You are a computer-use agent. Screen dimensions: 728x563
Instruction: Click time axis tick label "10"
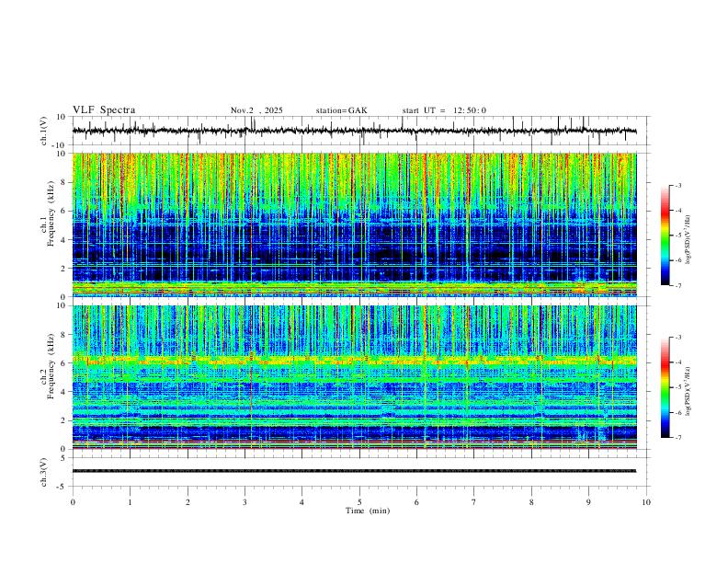(x=646, y=502)
